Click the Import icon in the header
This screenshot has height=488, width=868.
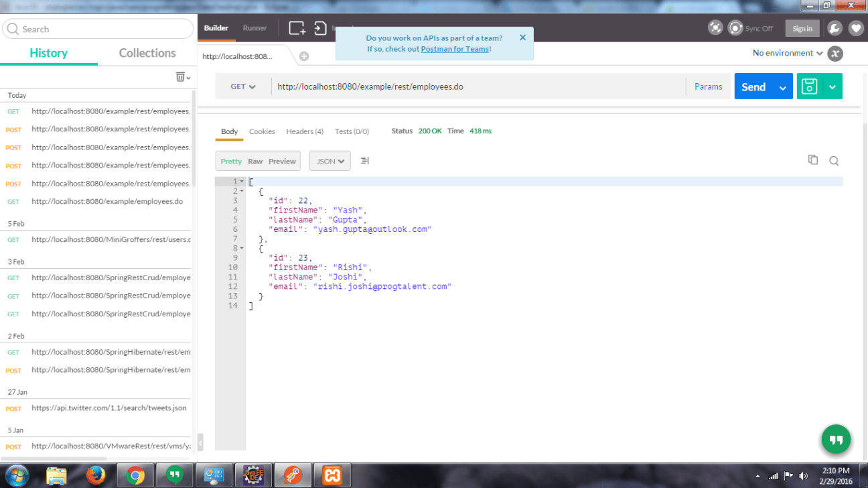coord(320,28)
